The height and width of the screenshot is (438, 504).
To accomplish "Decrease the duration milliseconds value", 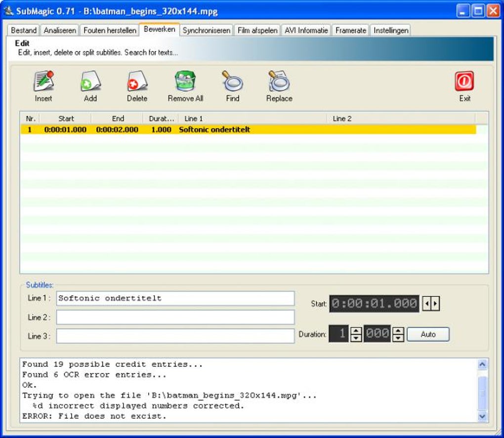I will point(398,338).
